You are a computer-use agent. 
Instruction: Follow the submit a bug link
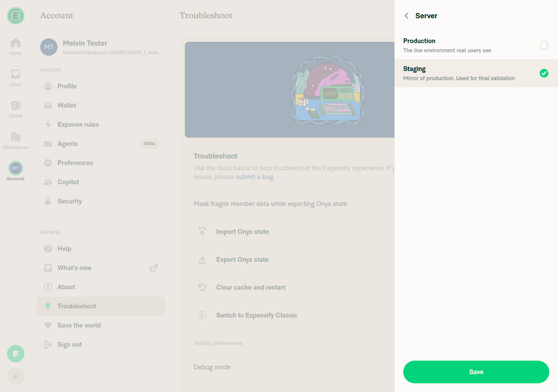click(255, 177)
